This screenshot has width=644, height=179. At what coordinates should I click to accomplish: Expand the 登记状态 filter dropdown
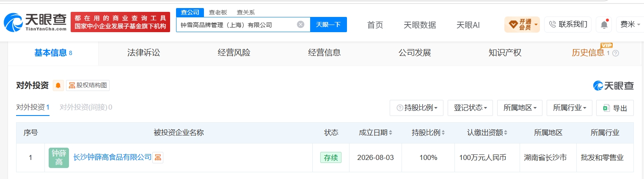click(470, 108)
